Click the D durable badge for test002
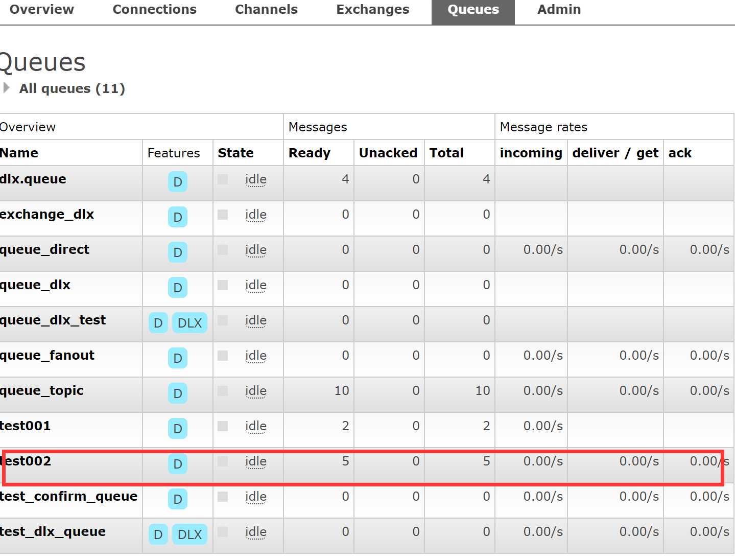Viewport: 735px width, 560px height. click(x=178, y=464)
